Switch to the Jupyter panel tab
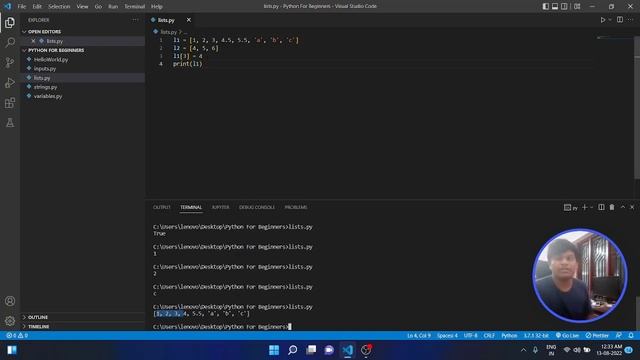Viewport: 640px width, 360px height. click(x=220, y=207)
